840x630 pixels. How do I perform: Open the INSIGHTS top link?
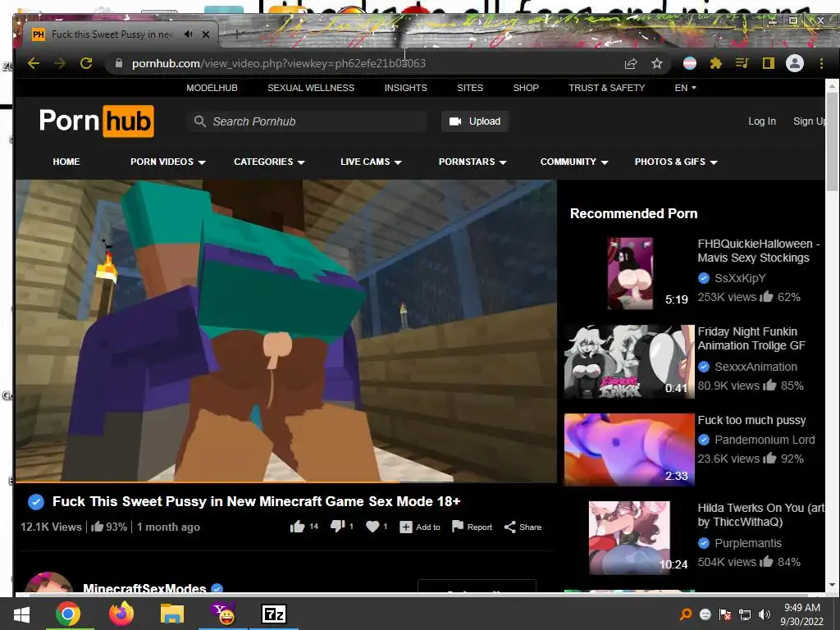tap(405, 88)
